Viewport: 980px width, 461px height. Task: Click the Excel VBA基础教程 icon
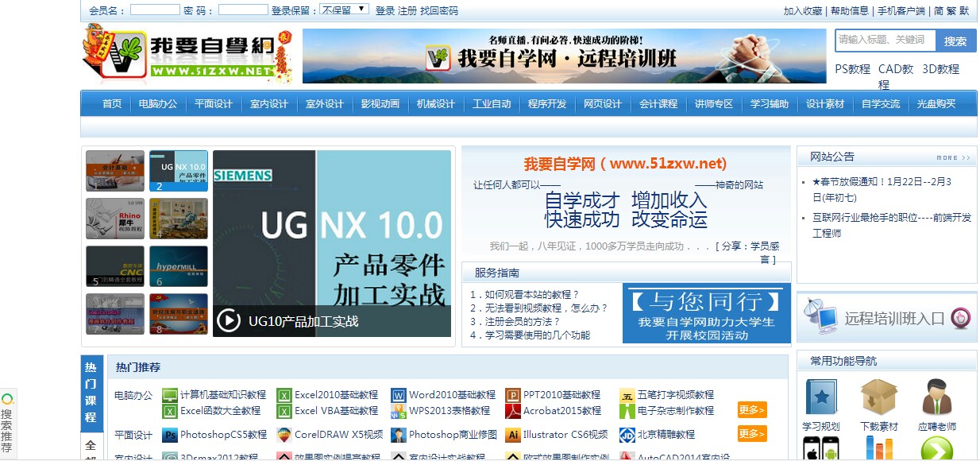(284, 411)
